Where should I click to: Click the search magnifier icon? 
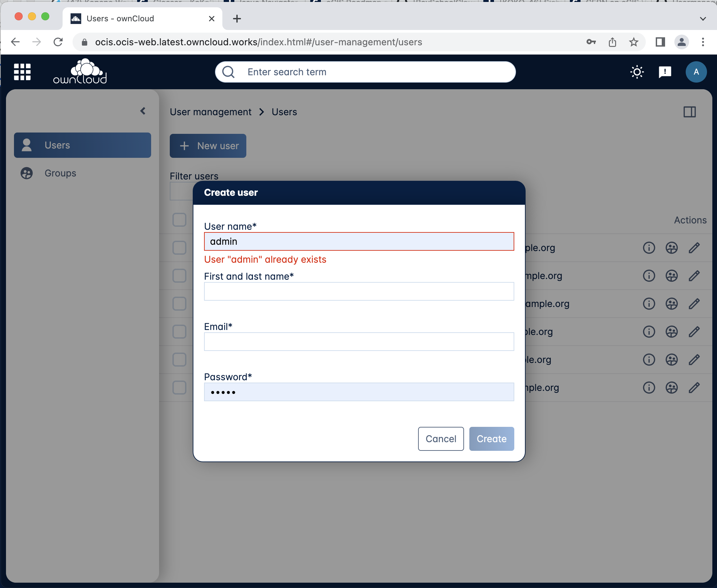(x=228, y=72)
